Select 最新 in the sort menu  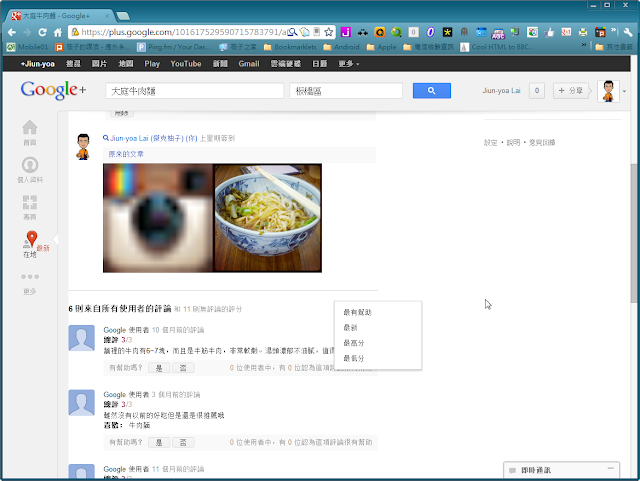tap(378, 327)
